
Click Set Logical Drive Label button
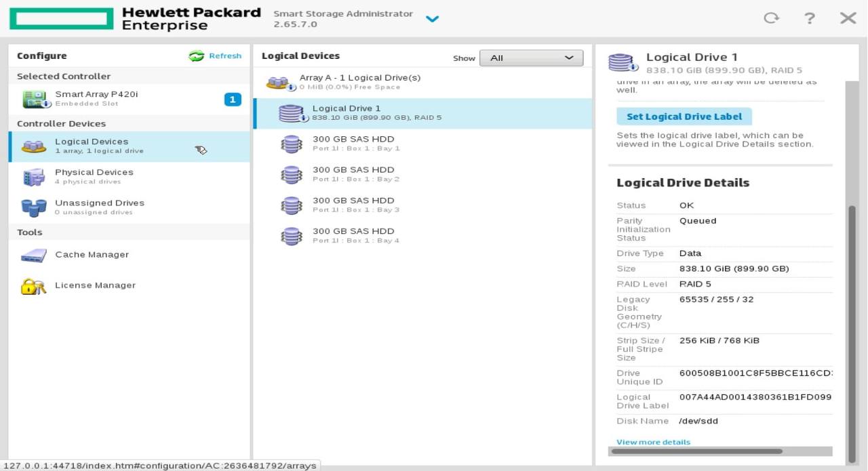(x=684, y=117)
